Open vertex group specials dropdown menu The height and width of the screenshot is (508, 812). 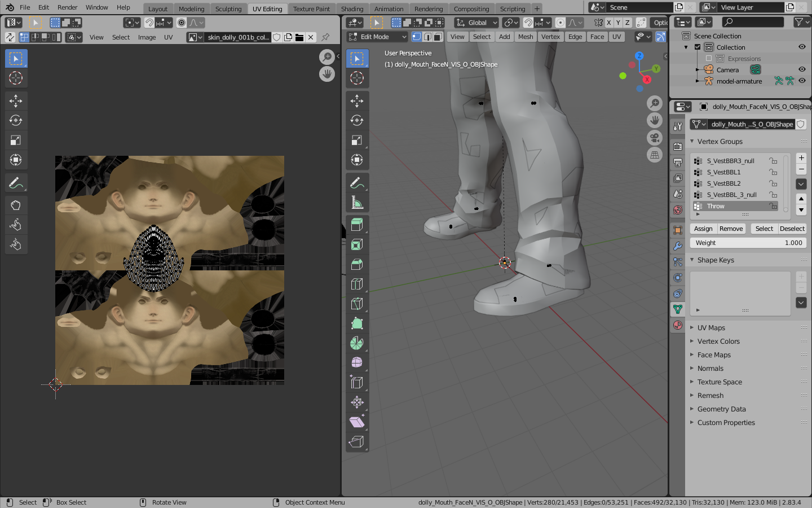pyautogui.click(x=801, y=184)
